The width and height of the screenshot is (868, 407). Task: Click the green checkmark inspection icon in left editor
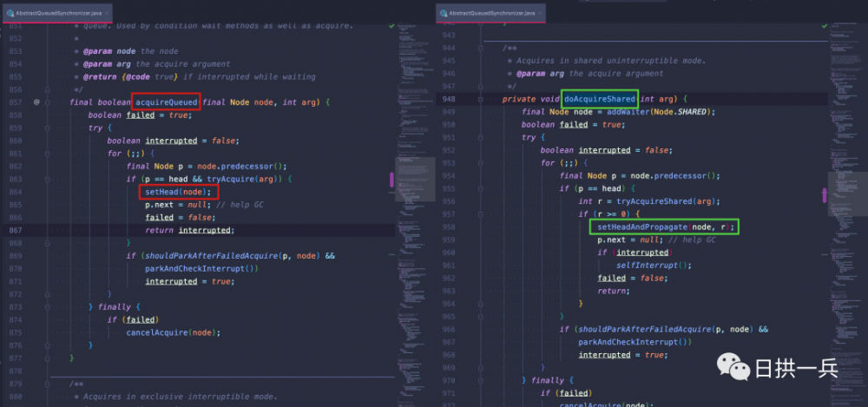(x=392, y=26)
